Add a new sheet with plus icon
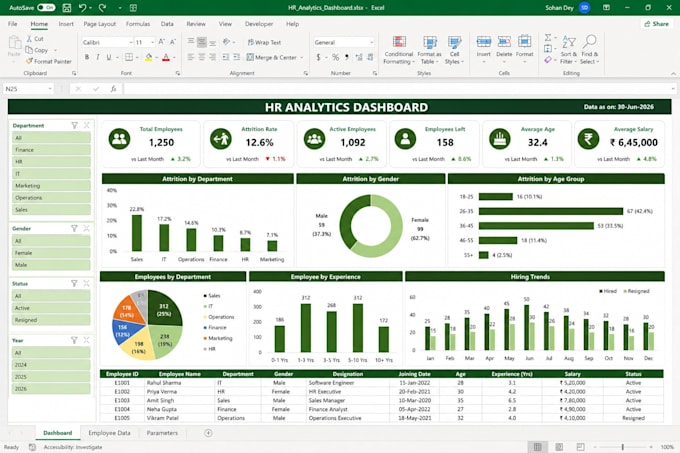The image size is (680, 453). pyautogui.click(x=208, y=433)
